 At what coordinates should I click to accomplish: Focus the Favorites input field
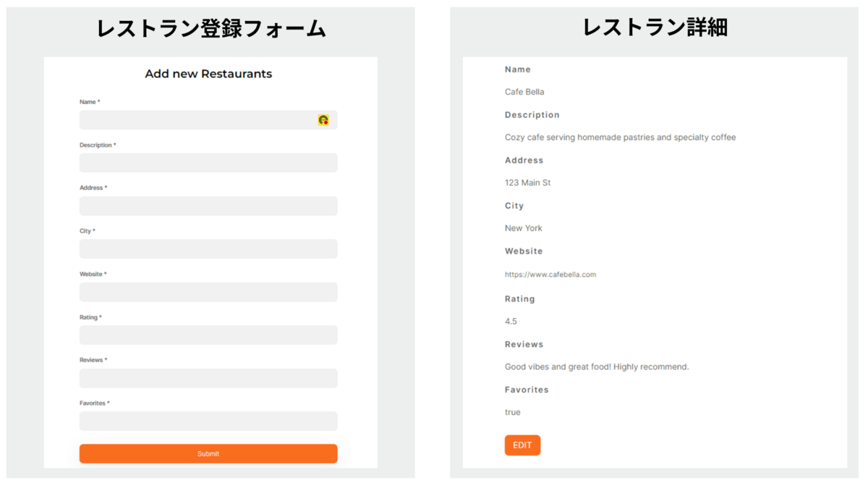(208, 421)
